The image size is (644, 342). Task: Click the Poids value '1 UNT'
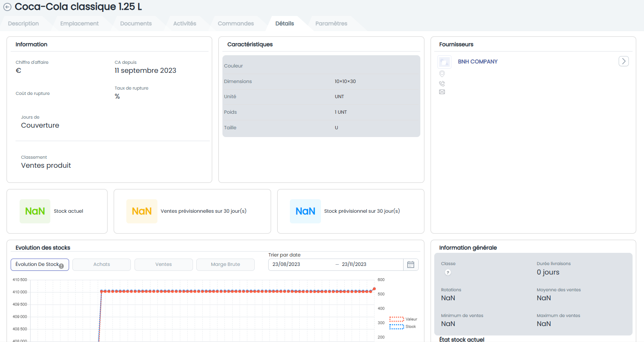point(341,112)
